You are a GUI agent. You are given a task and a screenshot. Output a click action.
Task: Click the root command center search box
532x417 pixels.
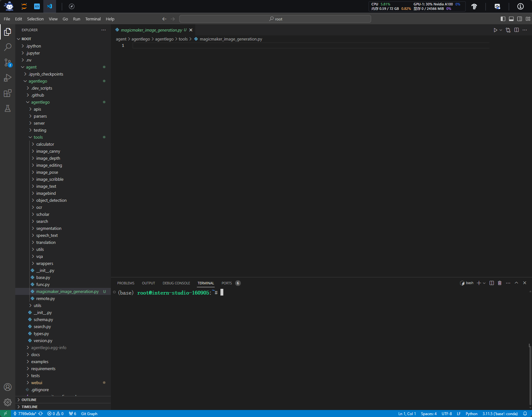[275, 19]
